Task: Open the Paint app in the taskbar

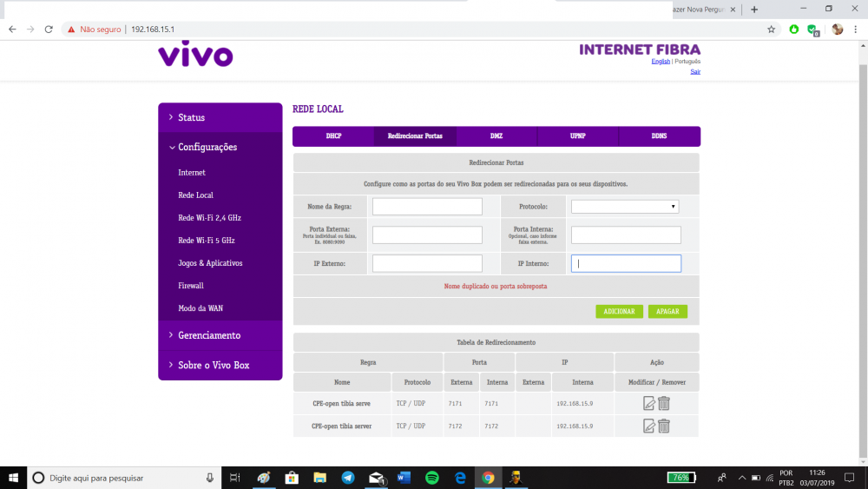Action: point(264,478)
